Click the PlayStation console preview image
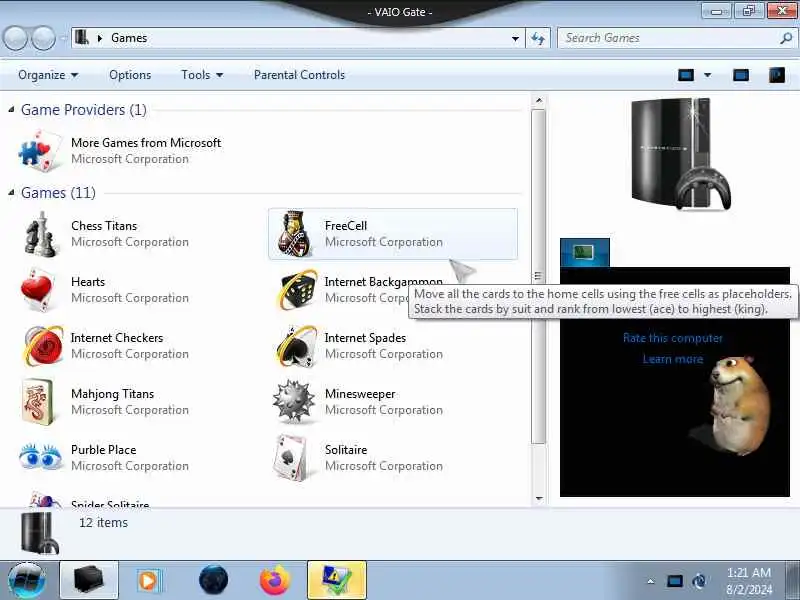The width and height of the screenshot is (800, 600). click(x=681, y=154)
